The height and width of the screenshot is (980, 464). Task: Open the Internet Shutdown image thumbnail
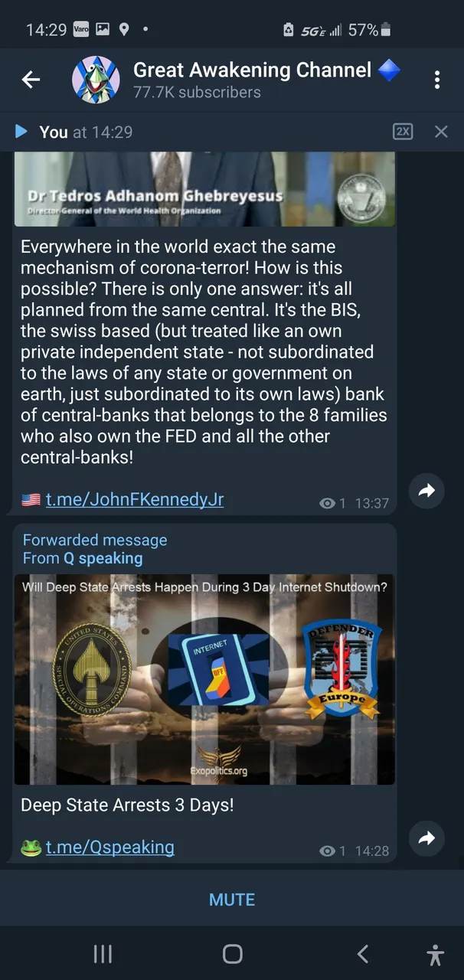click(204, 679)
